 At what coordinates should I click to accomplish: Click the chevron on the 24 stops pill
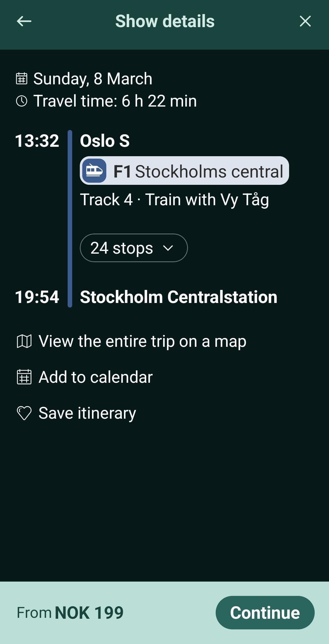point(168,248)
